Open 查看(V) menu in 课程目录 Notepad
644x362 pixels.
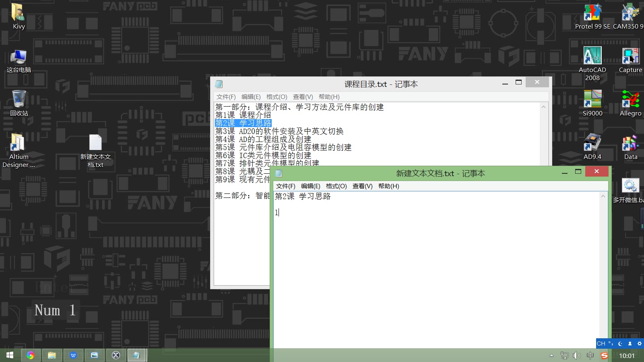coord(303,97)
